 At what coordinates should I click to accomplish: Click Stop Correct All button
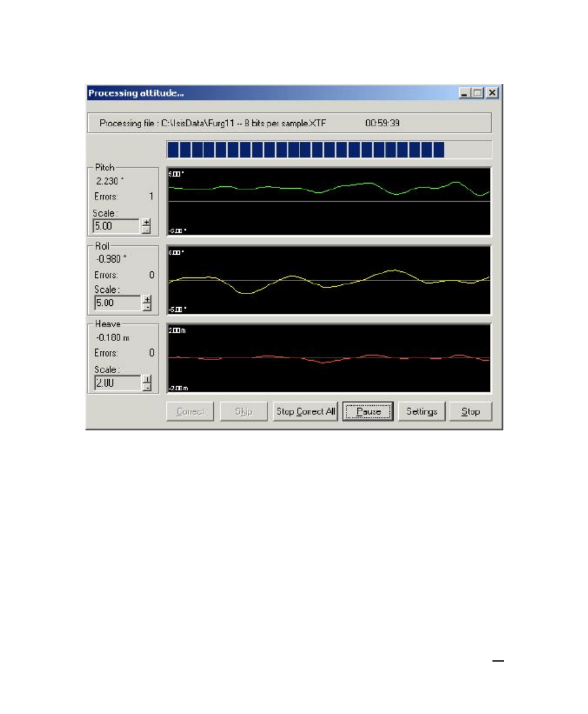click(305, 411)
